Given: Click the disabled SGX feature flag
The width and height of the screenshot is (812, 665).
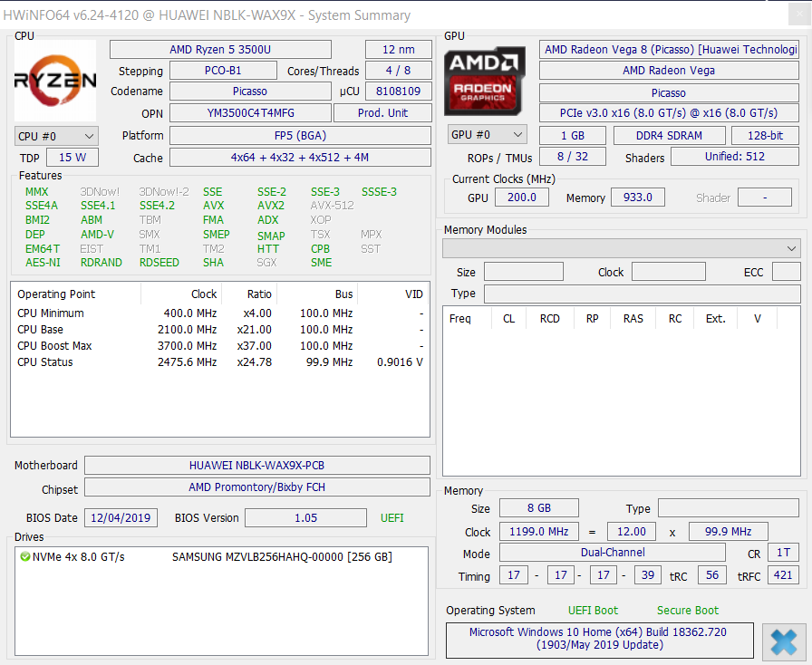Looking at the screenshot, I should pos(266,263).
